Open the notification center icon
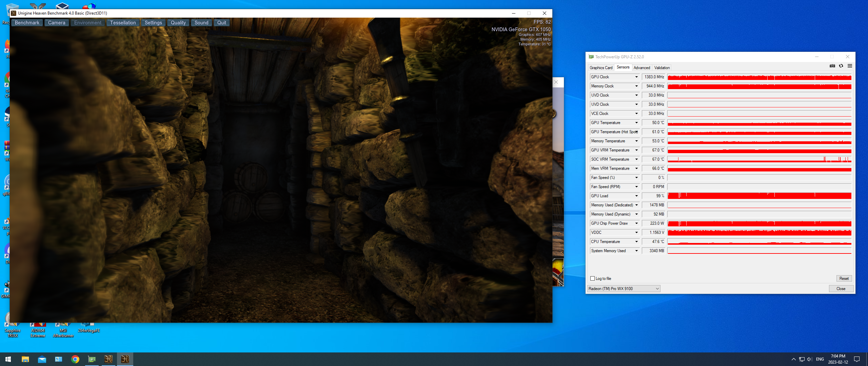 pyautogui.click(x=857, y=359)
